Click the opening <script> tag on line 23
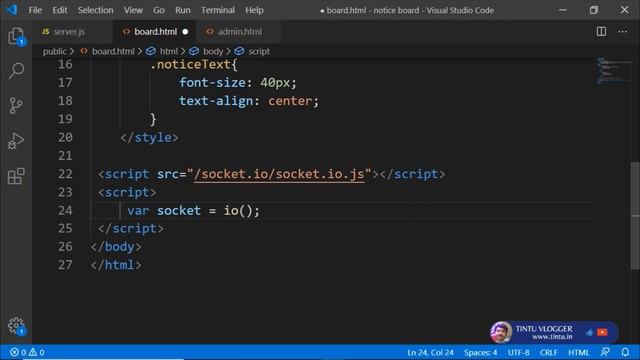Image resolution: width=640 pixels, height=360 pixels. click(127, 192)
